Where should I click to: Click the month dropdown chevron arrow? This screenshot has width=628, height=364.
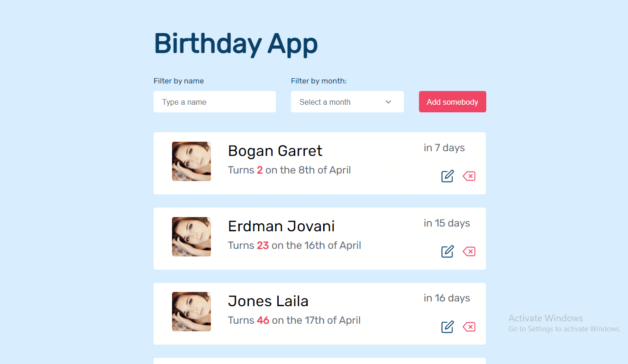tap(388, 102)
